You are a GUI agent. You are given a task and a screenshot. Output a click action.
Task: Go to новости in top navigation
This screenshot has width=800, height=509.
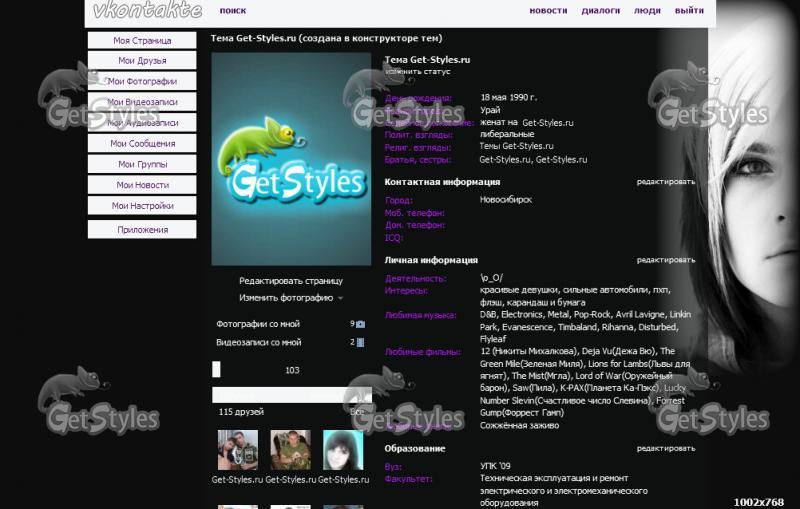(548, 10)
